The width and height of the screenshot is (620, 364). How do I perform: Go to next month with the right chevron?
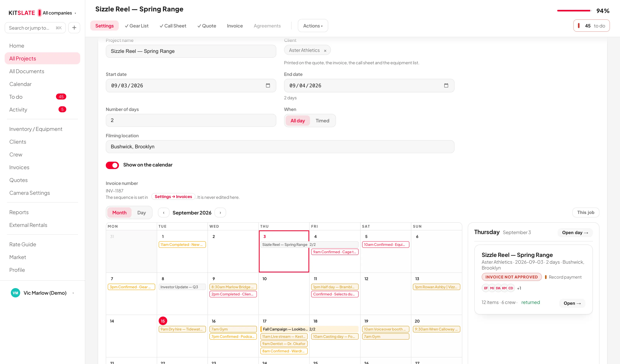click(220, 213)
